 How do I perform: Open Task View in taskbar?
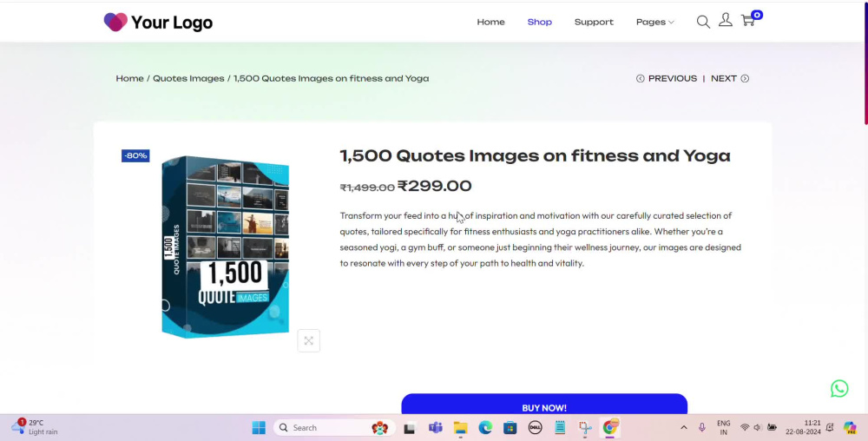tap(410, 428)
